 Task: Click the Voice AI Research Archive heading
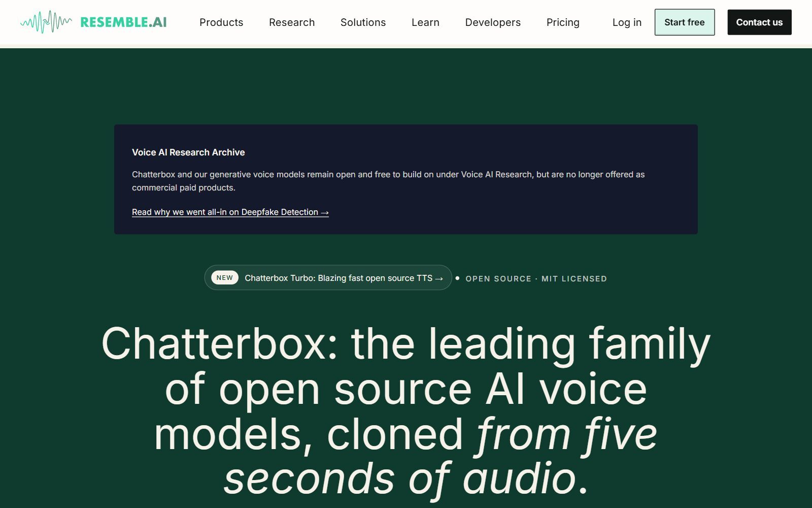[188, 152]
